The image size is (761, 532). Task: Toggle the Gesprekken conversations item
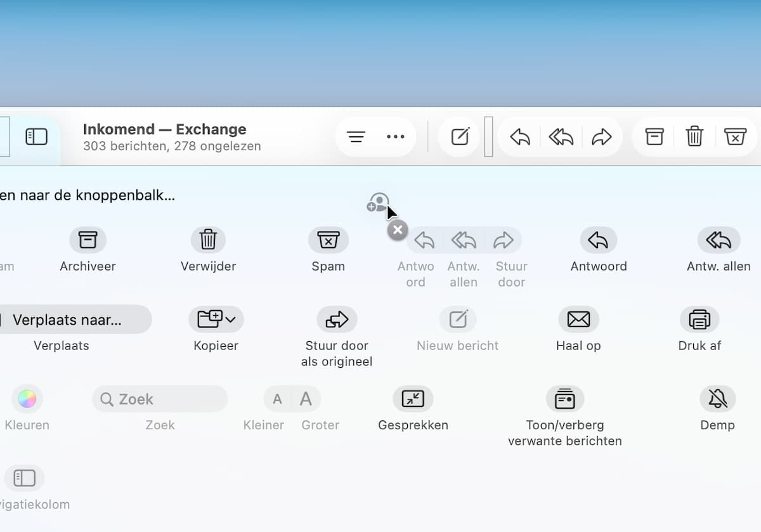[413, 399]
